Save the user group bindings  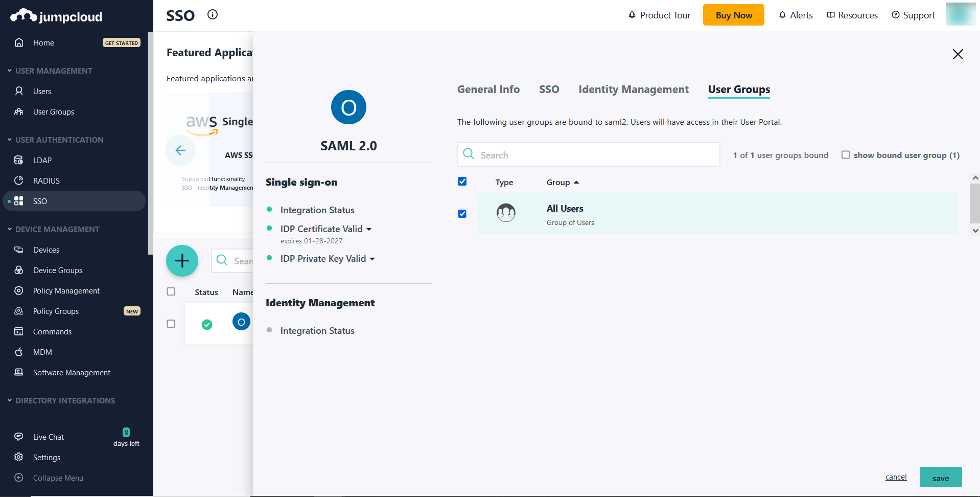pos(940,477)
